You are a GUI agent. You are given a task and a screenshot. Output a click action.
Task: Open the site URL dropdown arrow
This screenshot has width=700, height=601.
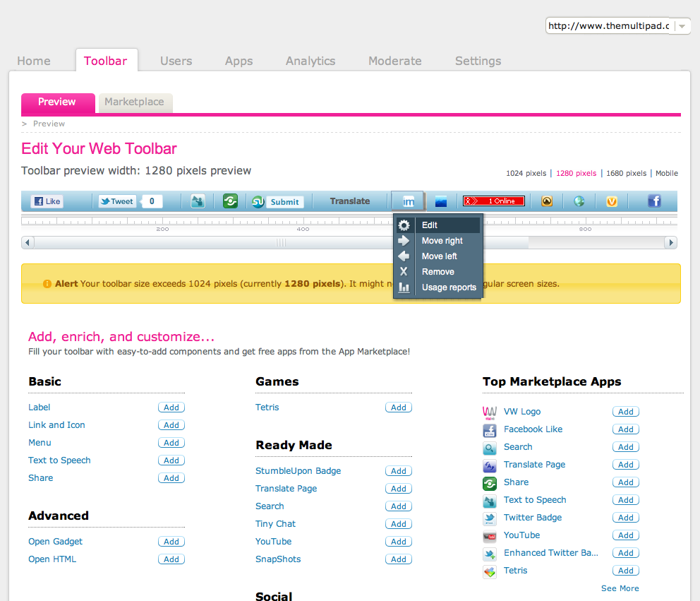coord(682,26)
